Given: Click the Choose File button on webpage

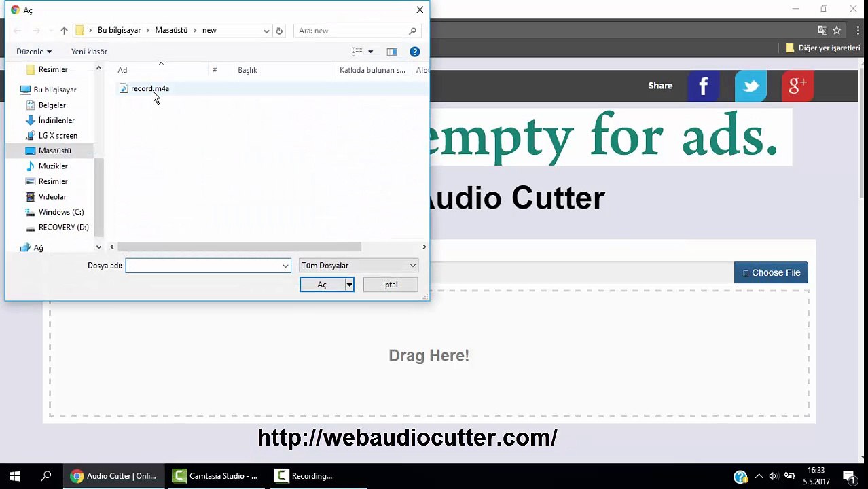Looking at the screenshot, I should tap(771, 273).
